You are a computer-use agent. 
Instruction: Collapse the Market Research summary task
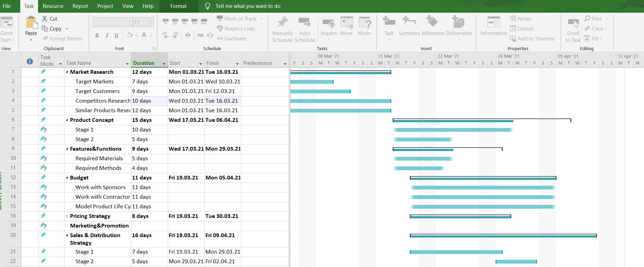point(67,72)
